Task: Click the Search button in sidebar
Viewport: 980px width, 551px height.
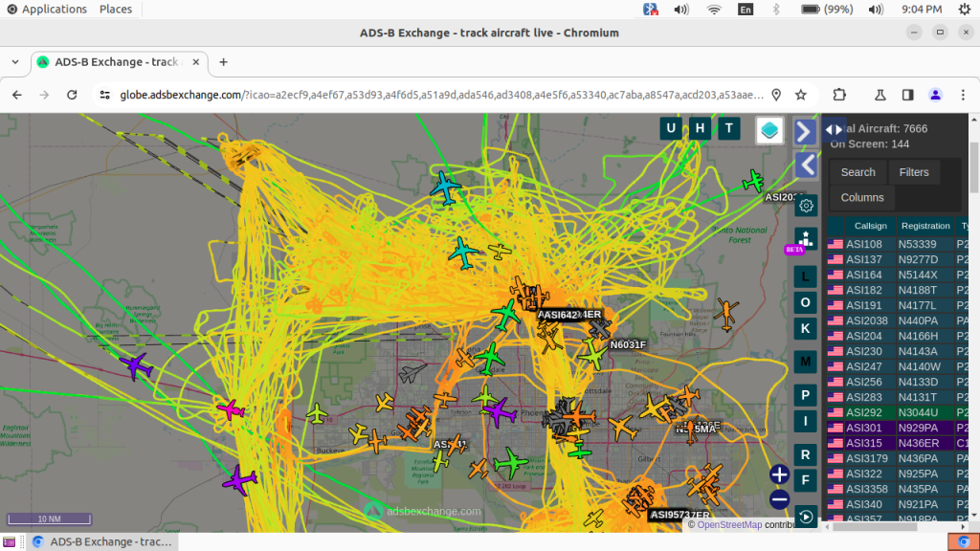Action: tap(857, 172)
